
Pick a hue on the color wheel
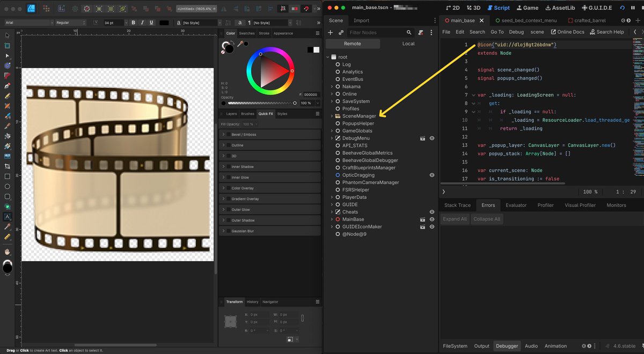pos(270,71)
